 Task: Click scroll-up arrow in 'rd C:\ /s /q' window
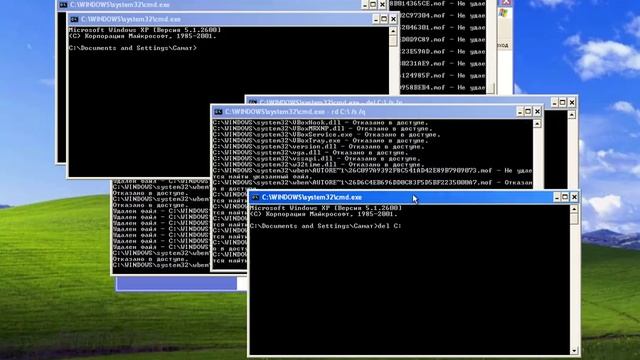[537, 123]
